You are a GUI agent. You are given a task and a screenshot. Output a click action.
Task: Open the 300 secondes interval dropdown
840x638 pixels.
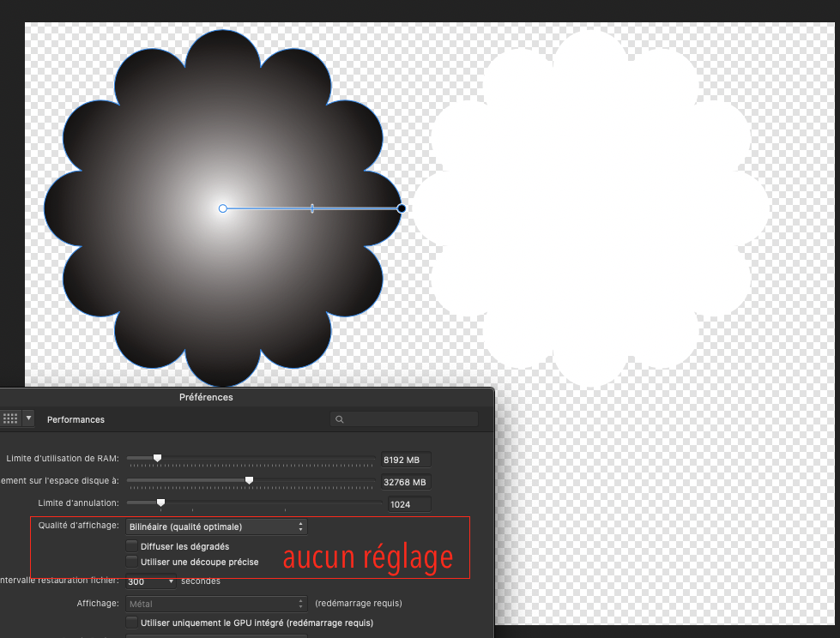[150, 581]
